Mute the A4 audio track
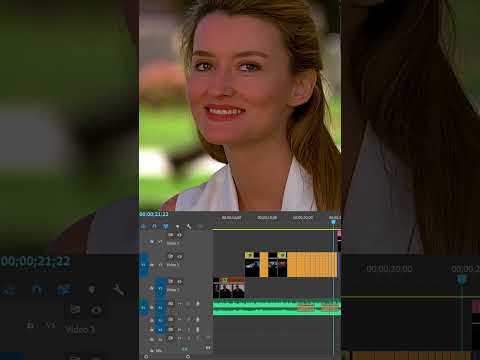The height and width of the screenshot is (360, 480). 180,338
